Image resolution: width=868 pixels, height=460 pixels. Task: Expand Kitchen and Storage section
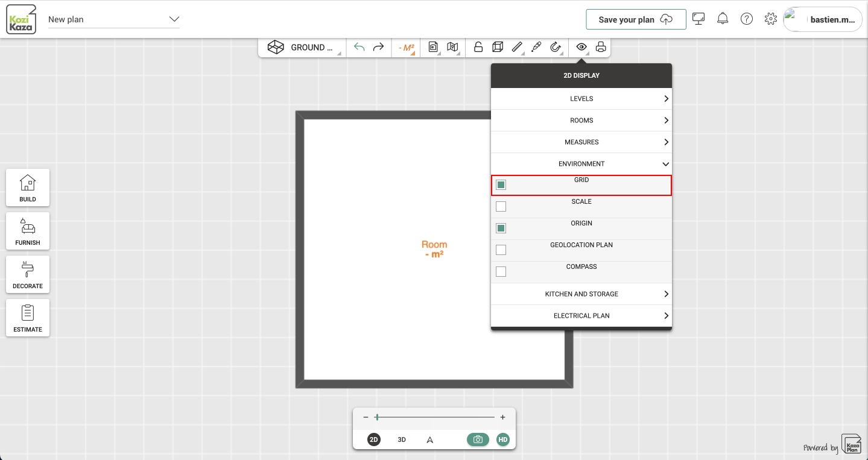click(x=581, y=294)
